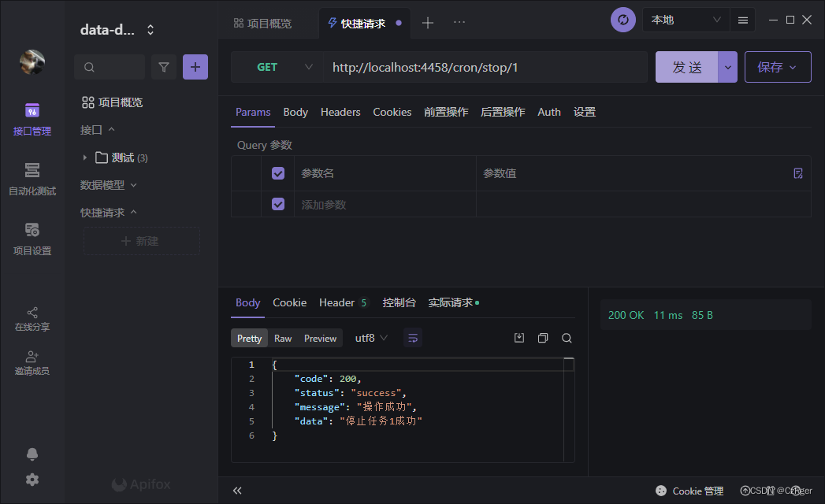825x504 pixels.
Task: Open 自动化测试 in the left sidebar
Action: point(32,179)
